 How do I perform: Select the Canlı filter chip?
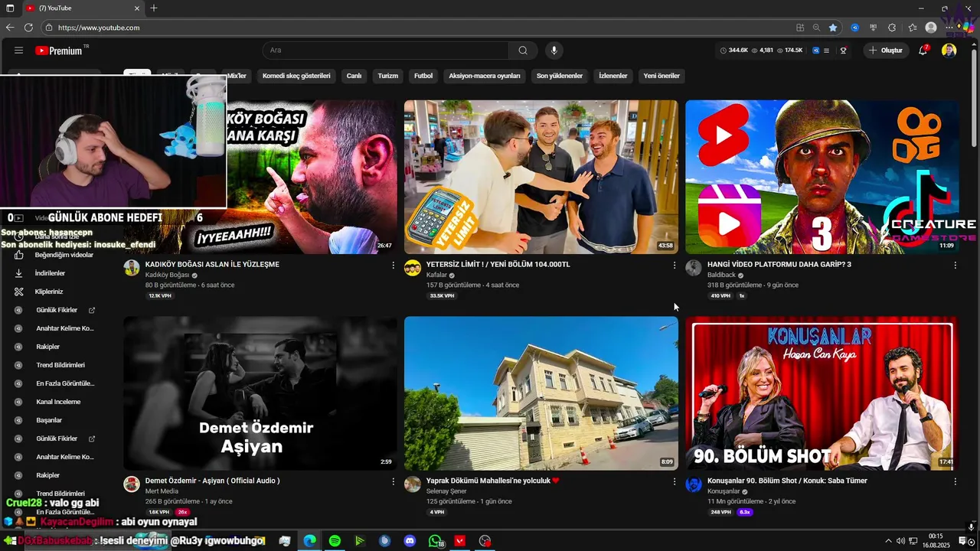[x=354, y=76]
